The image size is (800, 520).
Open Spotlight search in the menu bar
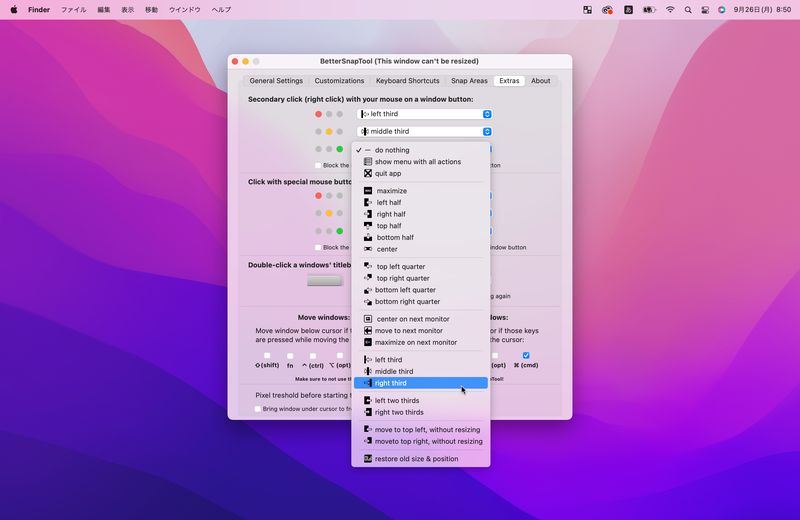point(688,10)
